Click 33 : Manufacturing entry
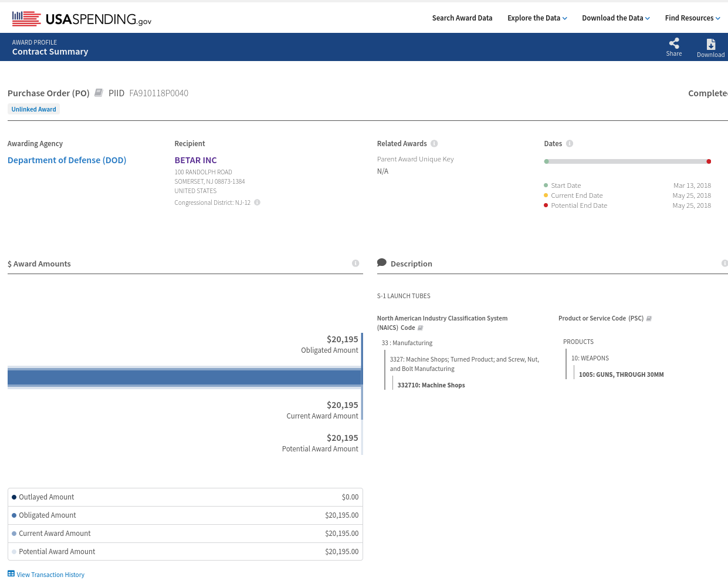This screenshot has height=587, width=728. click(x=407, y=343)
